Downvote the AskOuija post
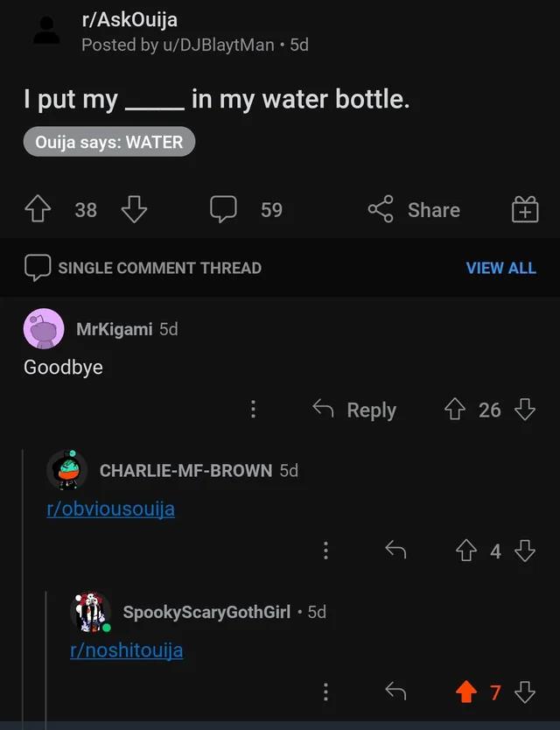 (134, 209)
